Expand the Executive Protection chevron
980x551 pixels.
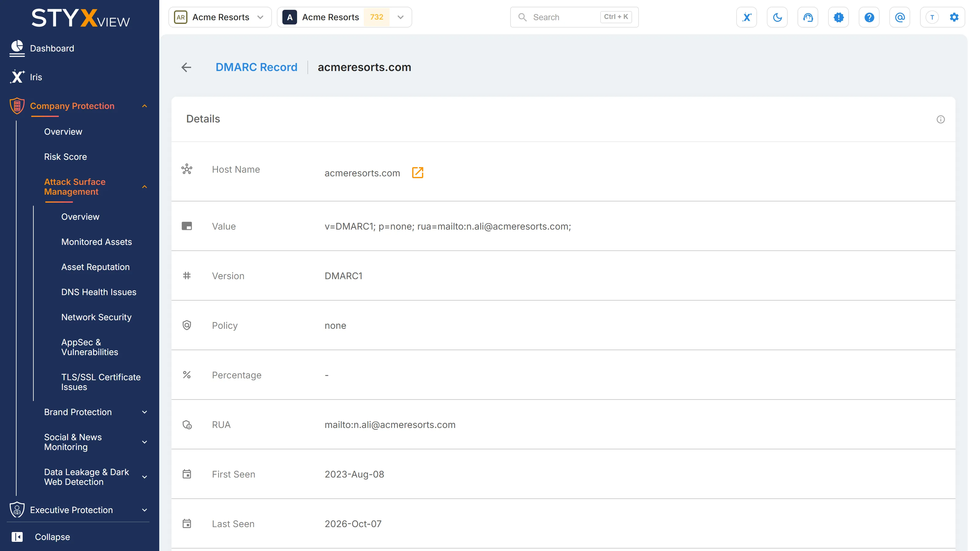[145, 510]
